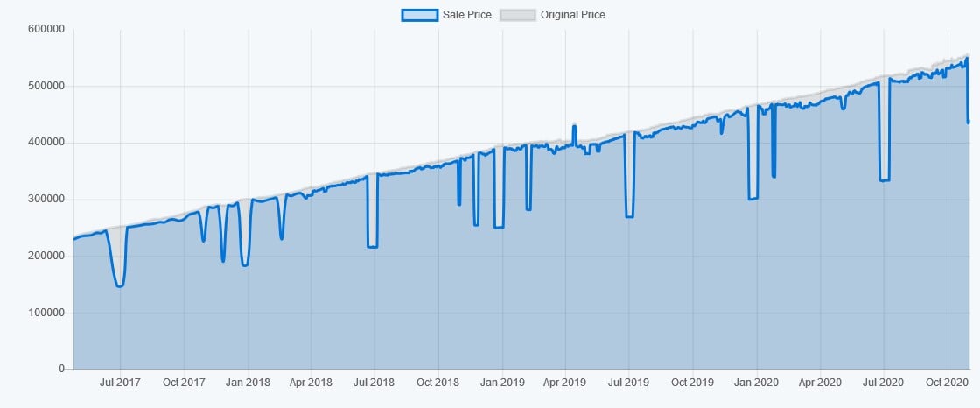Image resolution: width=980 pixels, height=408 pixels.
Task: Click the Oct 2017 x-axis label
Action: coord(184,383)
